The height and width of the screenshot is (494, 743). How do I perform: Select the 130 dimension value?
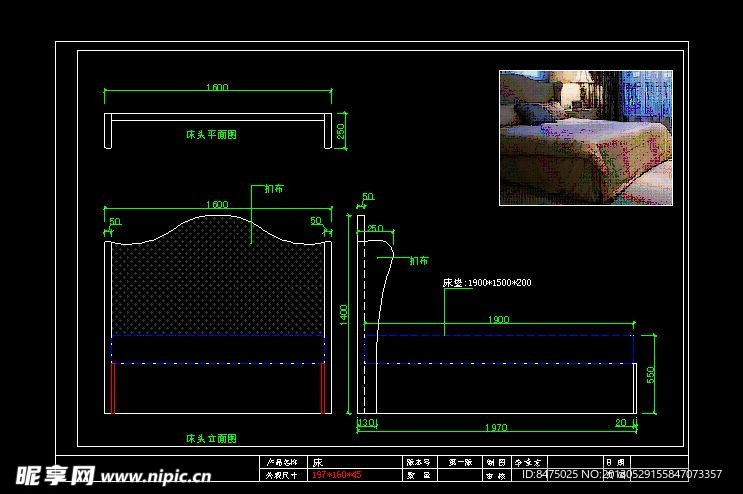(367, 422)
